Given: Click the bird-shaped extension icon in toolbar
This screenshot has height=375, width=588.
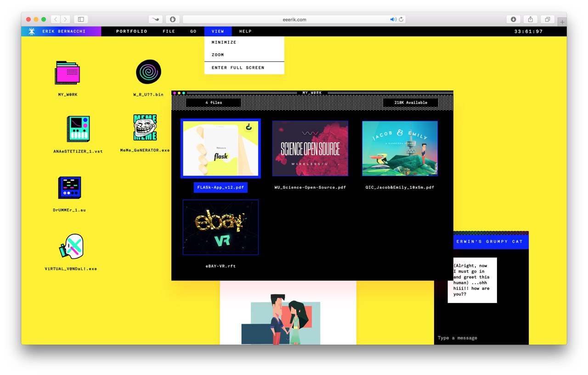Looking at the screenshot, I should tap(156, 19).
